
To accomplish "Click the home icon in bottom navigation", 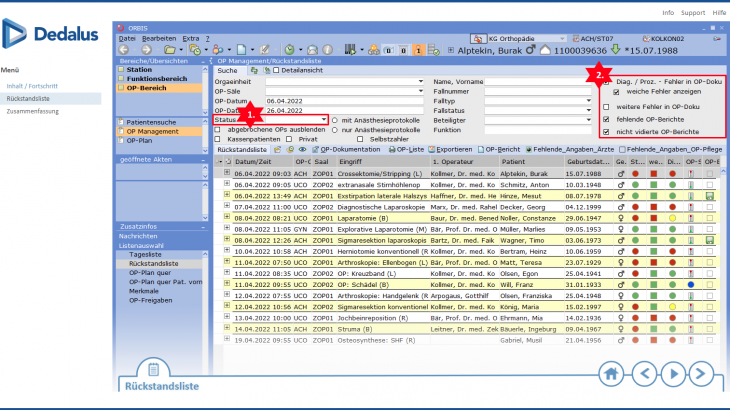I will pos(610,373).
